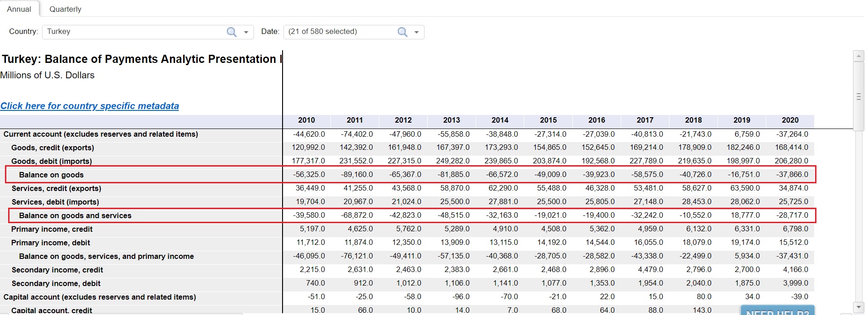The height and width of the screenshot is (315, 868).
Task: Select the 2010 column header
Action: [307, 120]
